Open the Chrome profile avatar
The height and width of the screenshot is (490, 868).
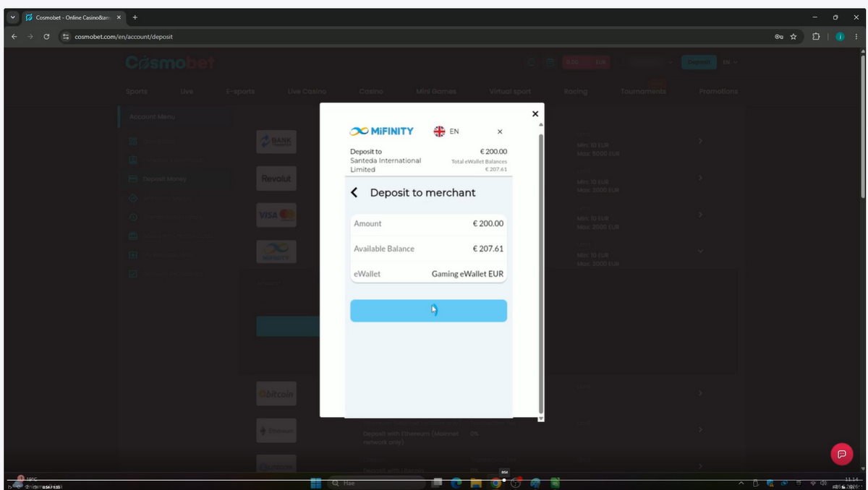coord(840,36)
